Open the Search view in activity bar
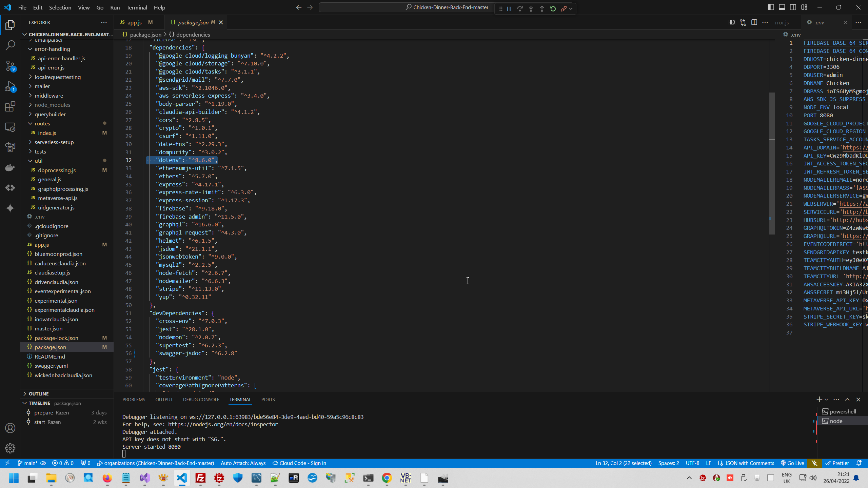 point(10,45)
